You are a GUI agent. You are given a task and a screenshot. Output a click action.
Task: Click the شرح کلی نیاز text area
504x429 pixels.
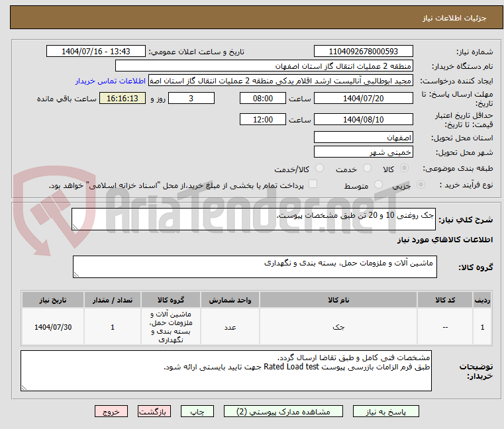tap(253, 219)
